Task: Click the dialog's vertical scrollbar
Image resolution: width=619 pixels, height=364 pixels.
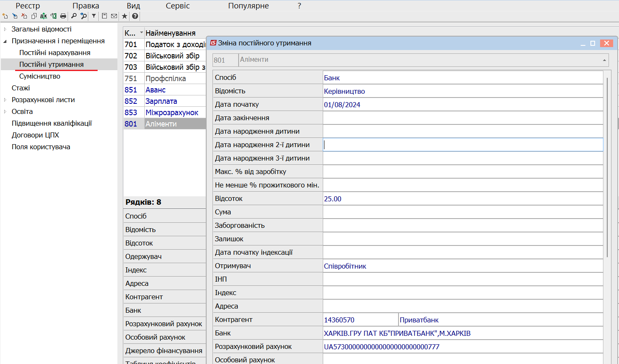Action: (x=608, y=168)
